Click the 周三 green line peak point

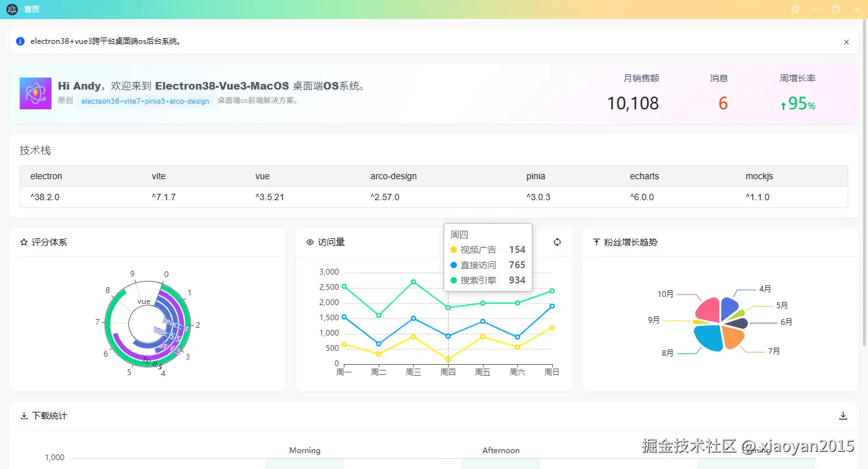pyautogui.click(x=413, y=282)
